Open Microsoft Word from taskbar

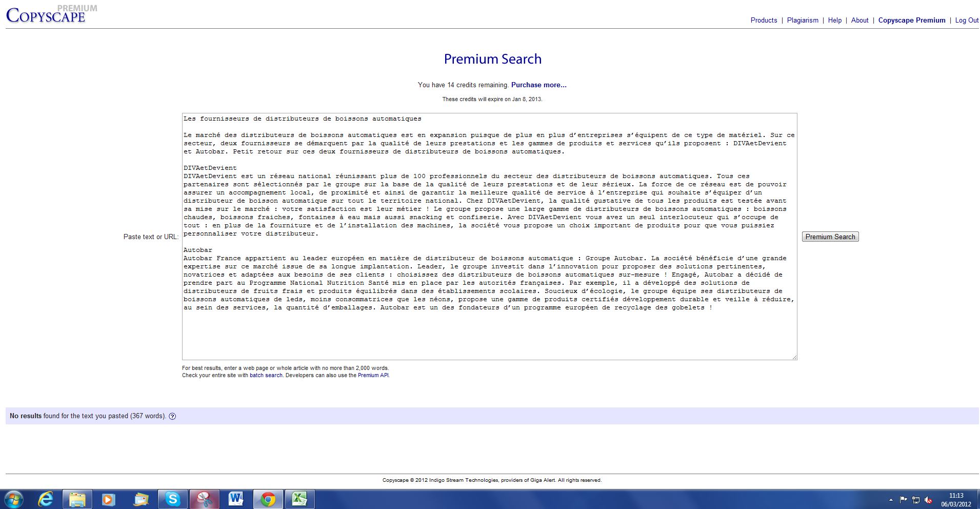[236, 499]
